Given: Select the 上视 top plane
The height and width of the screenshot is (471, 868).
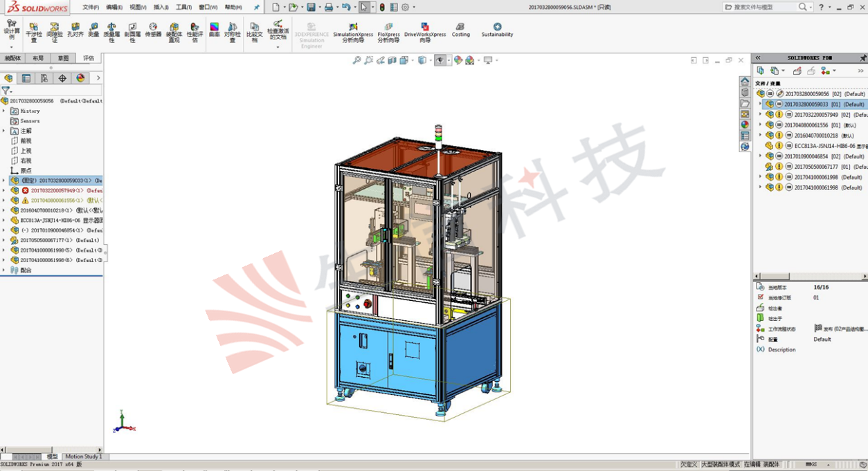Looking at the screenshot, I should (x=21, y=150).
